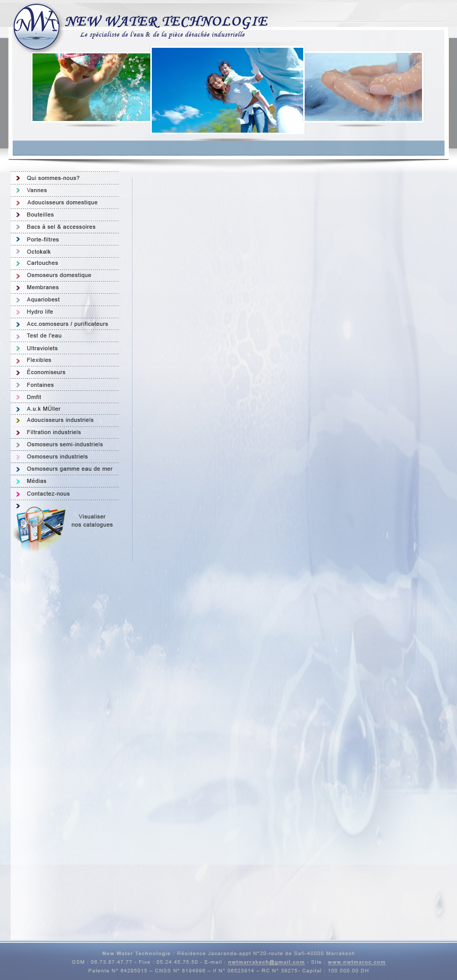Select Porte-filtres in sidebar
457x980 pixels.
coord(43,239)
